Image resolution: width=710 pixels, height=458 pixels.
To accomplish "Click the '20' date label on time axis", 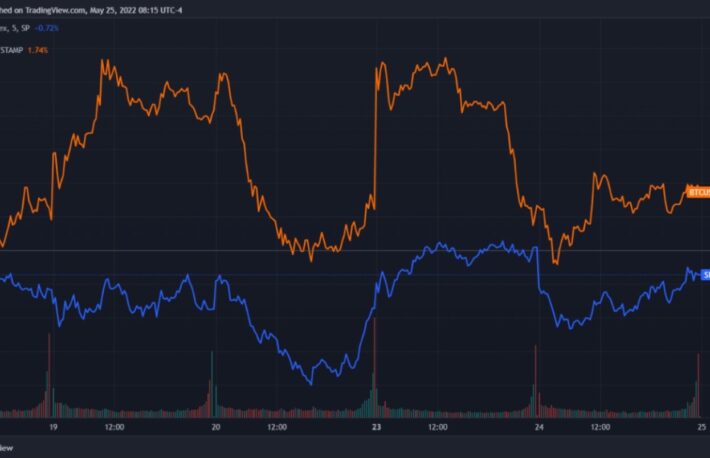I will (x=216, y=427).
